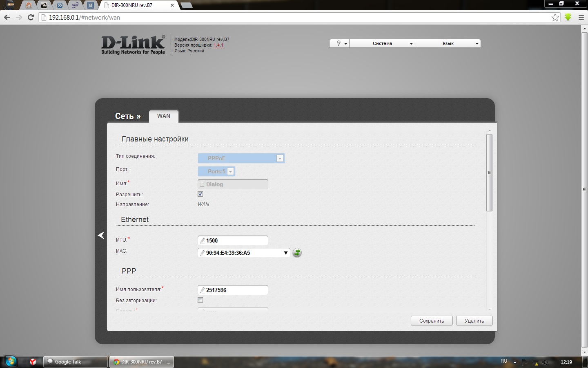Switch to the DIR-300NRU Chrome taskbar button

[x=142, y=362]
